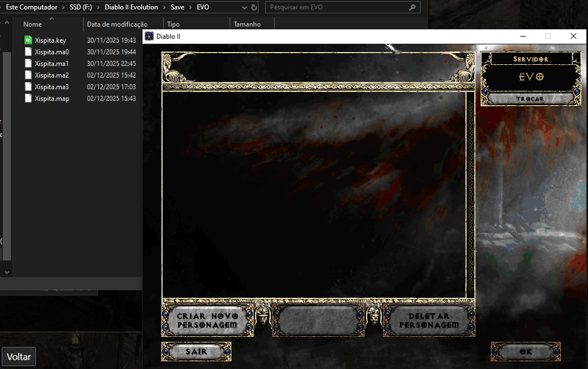Confirm with the OK button

point(525,351)
